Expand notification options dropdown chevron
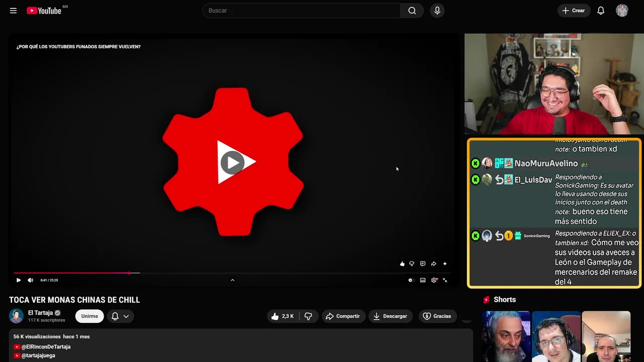Viewport: 644px width, 362px height. (126, 316)
